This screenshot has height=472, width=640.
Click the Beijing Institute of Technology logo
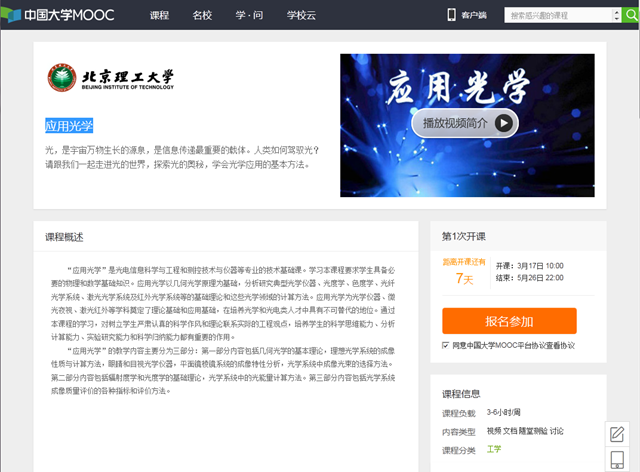(111, 78)
